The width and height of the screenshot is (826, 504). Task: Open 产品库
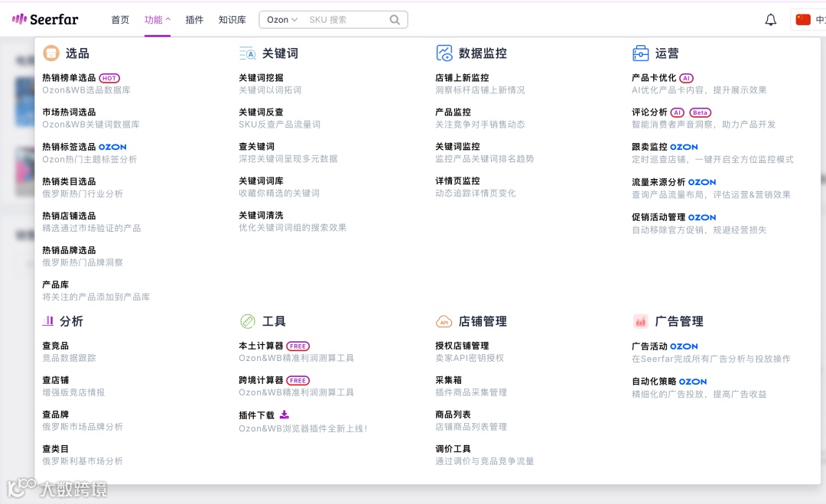click(x=55, y=285)
